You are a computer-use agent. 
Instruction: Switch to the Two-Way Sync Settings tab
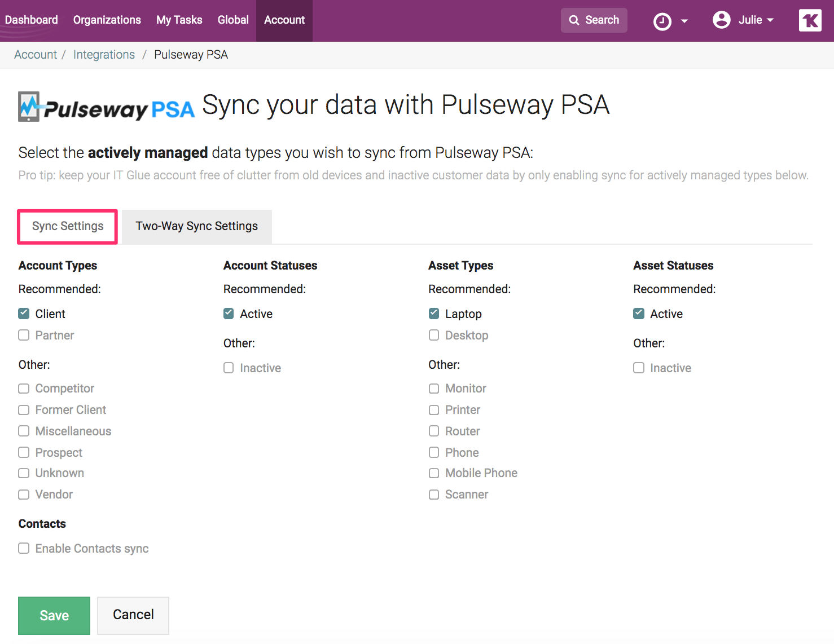point(196,226)
